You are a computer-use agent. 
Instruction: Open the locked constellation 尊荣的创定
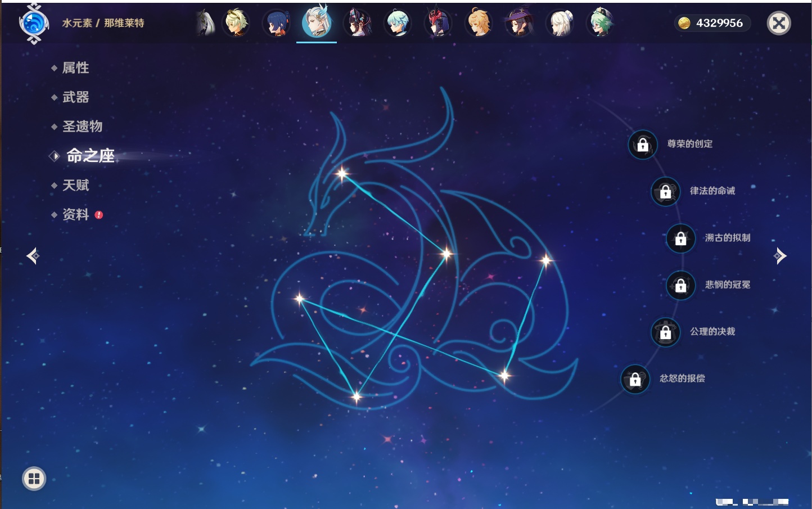coord(643,145)
